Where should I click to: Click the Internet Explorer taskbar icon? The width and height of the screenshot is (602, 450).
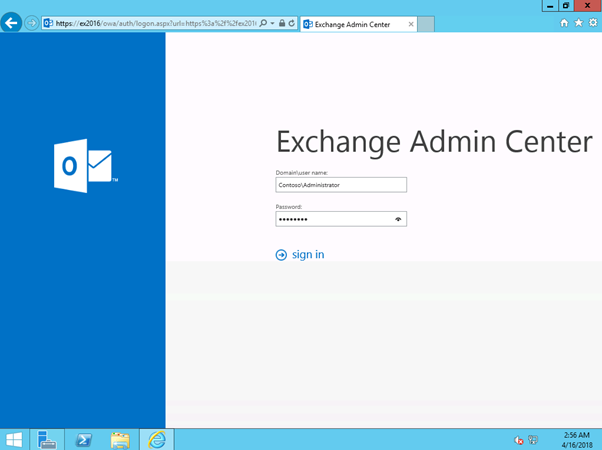[157, 440]
